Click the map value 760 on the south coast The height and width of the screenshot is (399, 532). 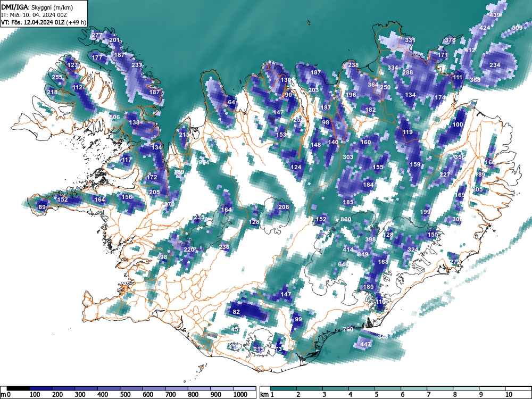point(348,329)
